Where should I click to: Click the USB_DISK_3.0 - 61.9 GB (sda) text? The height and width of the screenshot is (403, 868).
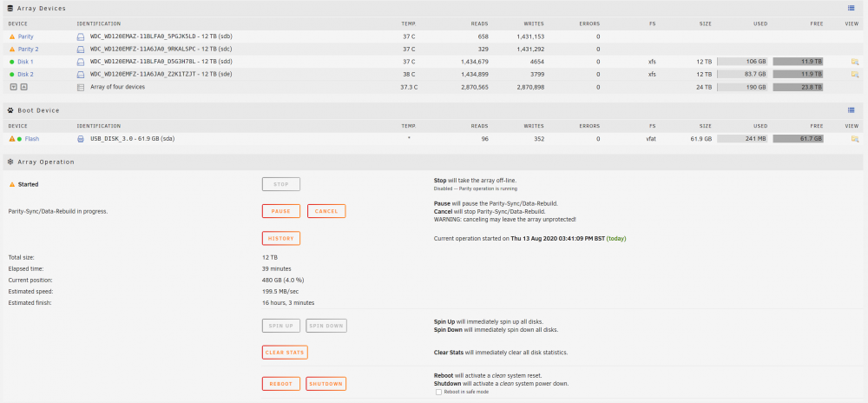[133, 139]
